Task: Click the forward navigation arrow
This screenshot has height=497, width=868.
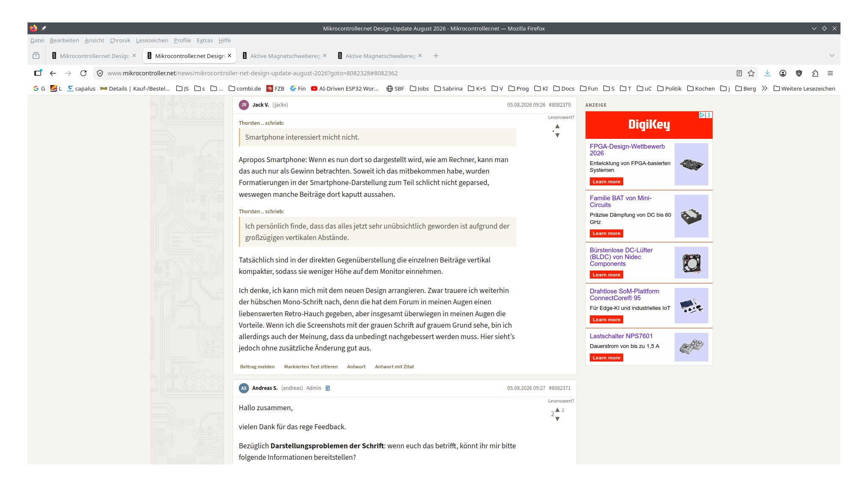Action: tap(68, 73)
